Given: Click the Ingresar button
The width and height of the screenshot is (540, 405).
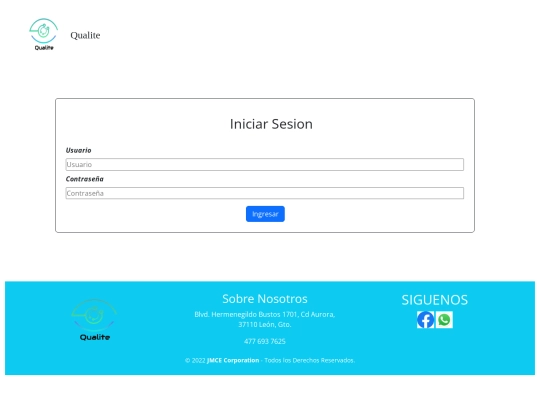Looking at the screenshot, I should (x=265, y=214).
